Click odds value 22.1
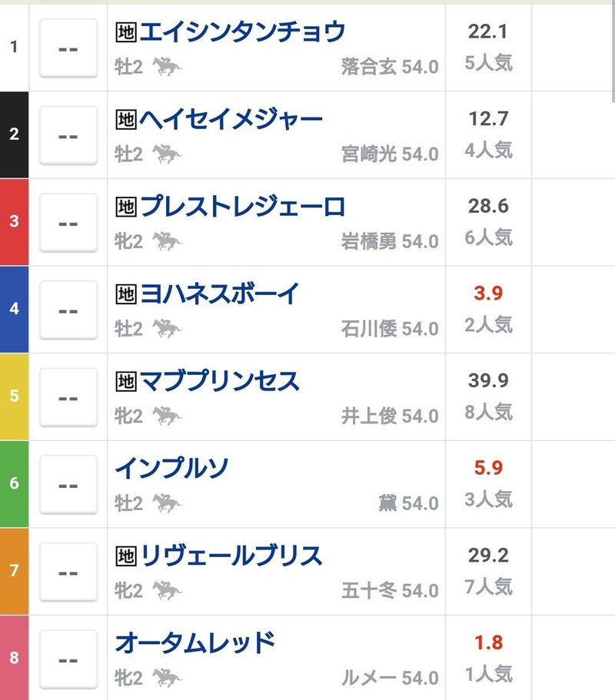Viewport: 615px width, 700px height. [487, 32]
